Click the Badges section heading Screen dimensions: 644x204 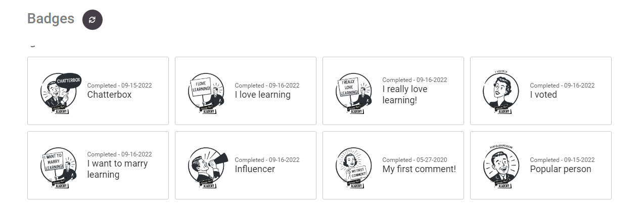(x=51, y=19)
